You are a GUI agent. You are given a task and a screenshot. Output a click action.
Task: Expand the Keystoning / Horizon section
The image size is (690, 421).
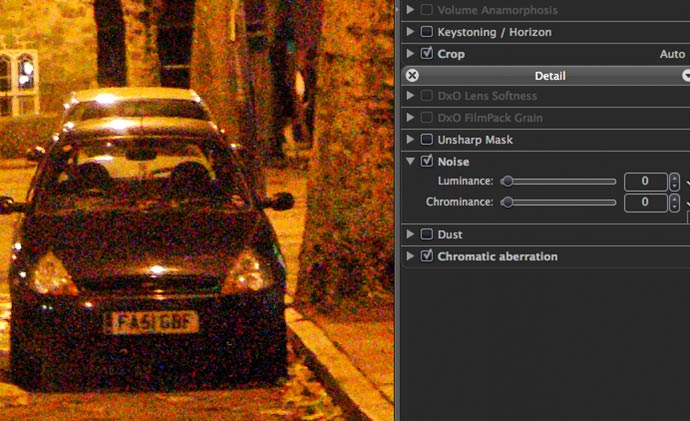point(410,32)
